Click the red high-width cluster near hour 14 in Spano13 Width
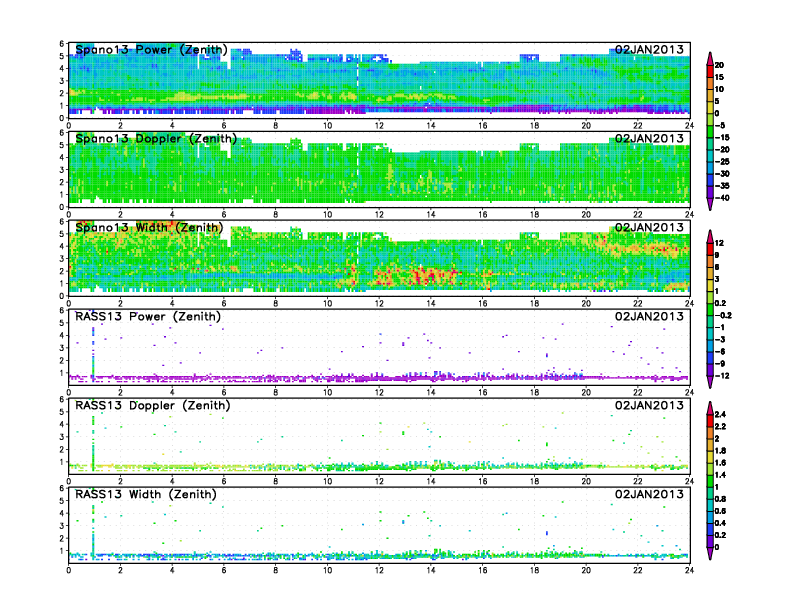This screenshot has width=792, height=612. pyautogui.click(x=429, y=276)
